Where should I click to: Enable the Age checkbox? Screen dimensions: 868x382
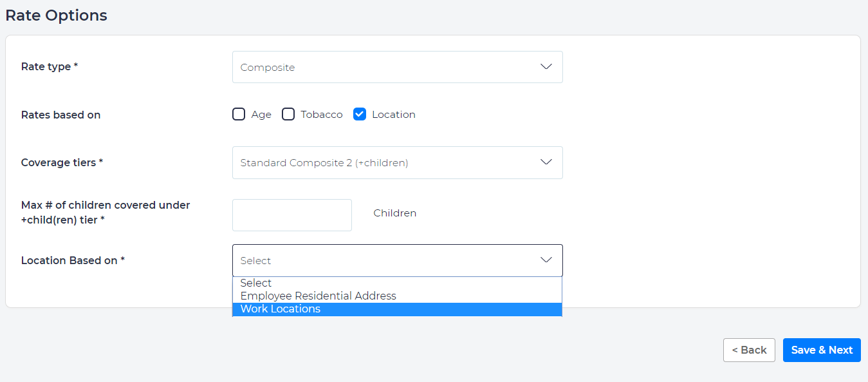click(239, 115)
